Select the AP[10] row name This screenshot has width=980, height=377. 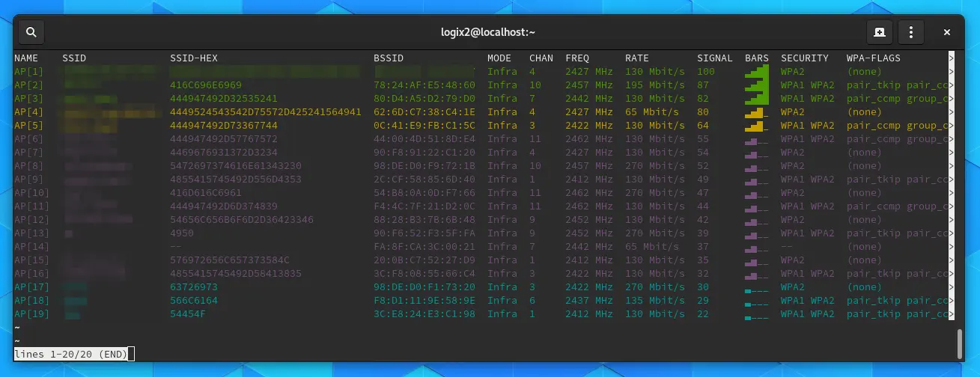(x=32, y=193)
